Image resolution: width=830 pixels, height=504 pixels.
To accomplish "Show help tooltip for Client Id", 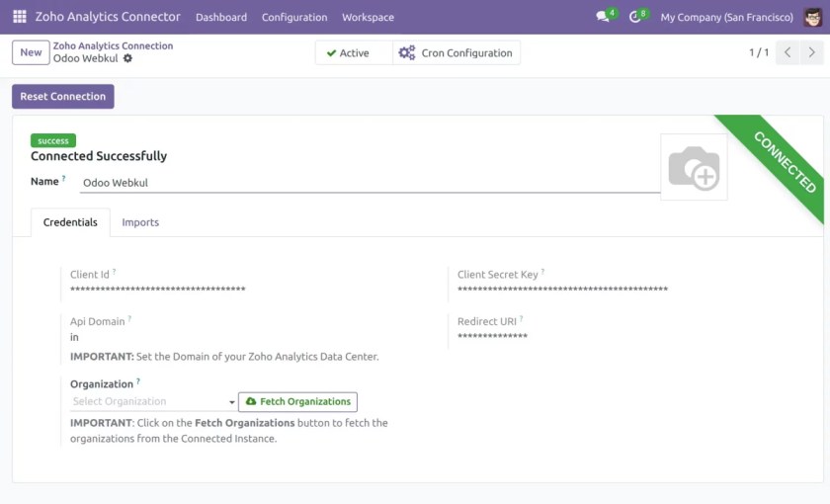I will pyautogui.click(x=114, y=272).
